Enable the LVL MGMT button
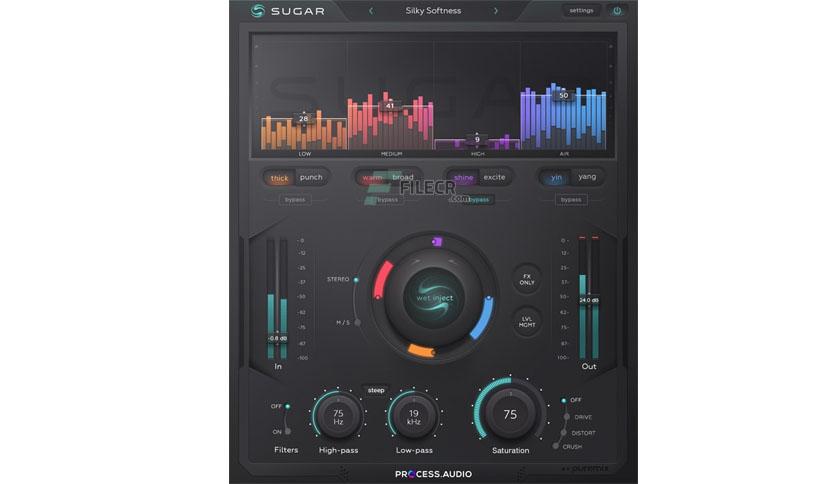836x484 pixels. 527,322
